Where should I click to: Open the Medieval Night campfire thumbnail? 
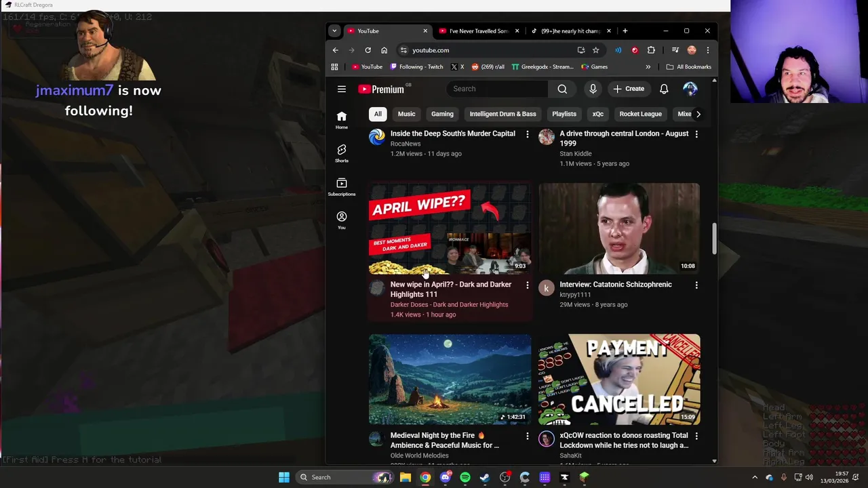tap(450, 380)
